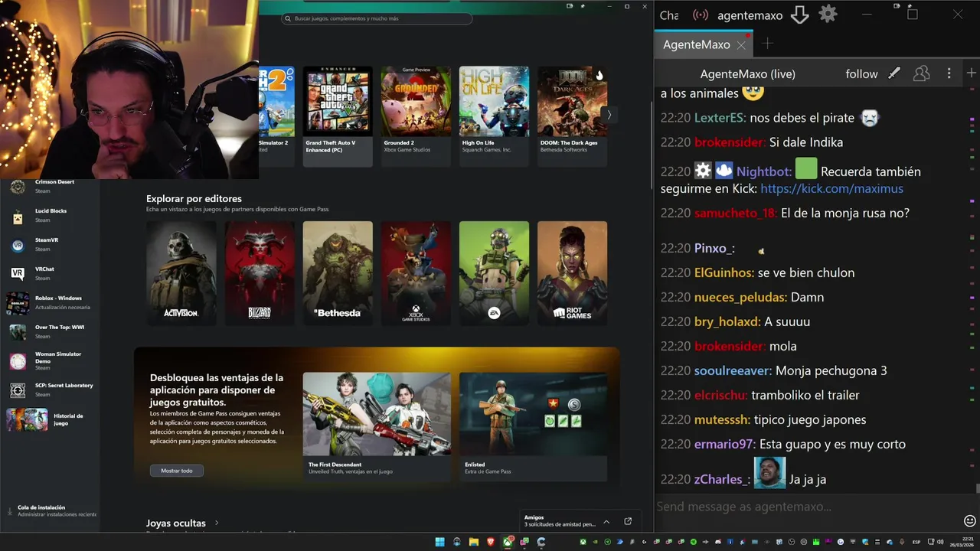Select SteamVR in sidebar
The image size is (980, 551).
[x=51, y=244]
